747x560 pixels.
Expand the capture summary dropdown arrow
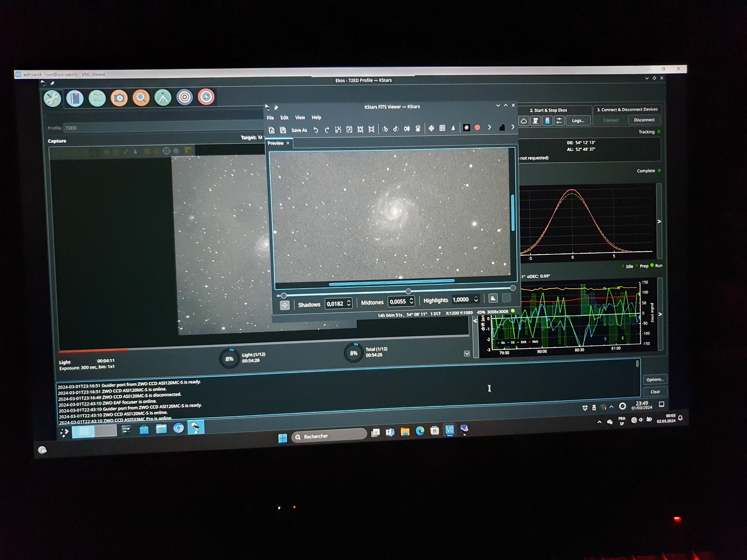coord(467,353)
